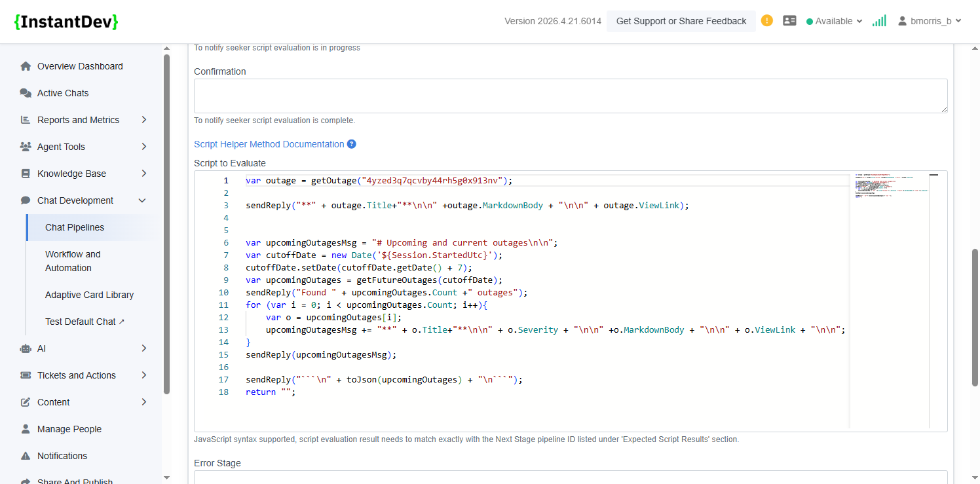Collapse the Chat Development chevron
Image resolution: width=980 pixels, height=484 pixels.
(142, 200)
